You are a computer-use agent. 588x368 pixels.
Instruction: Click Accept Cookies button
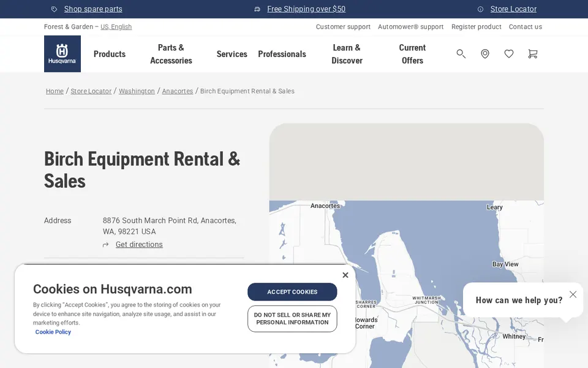[292, 292]
